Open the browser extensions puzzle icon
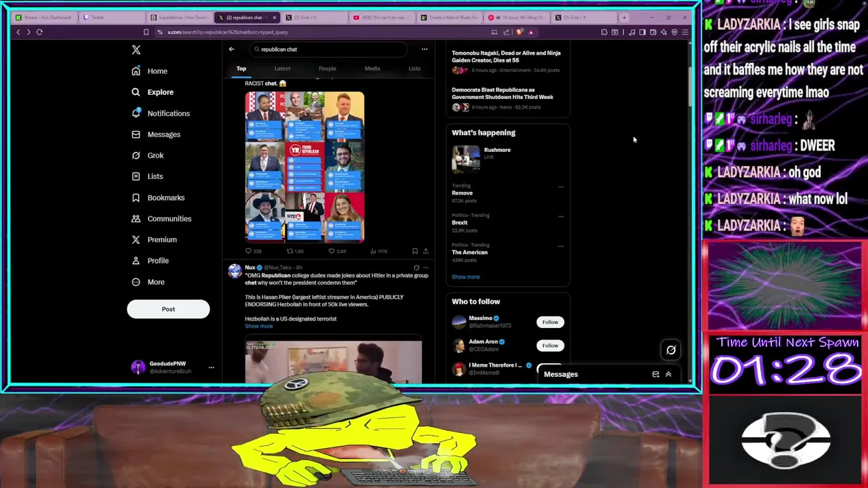 [x=604, y=32]
